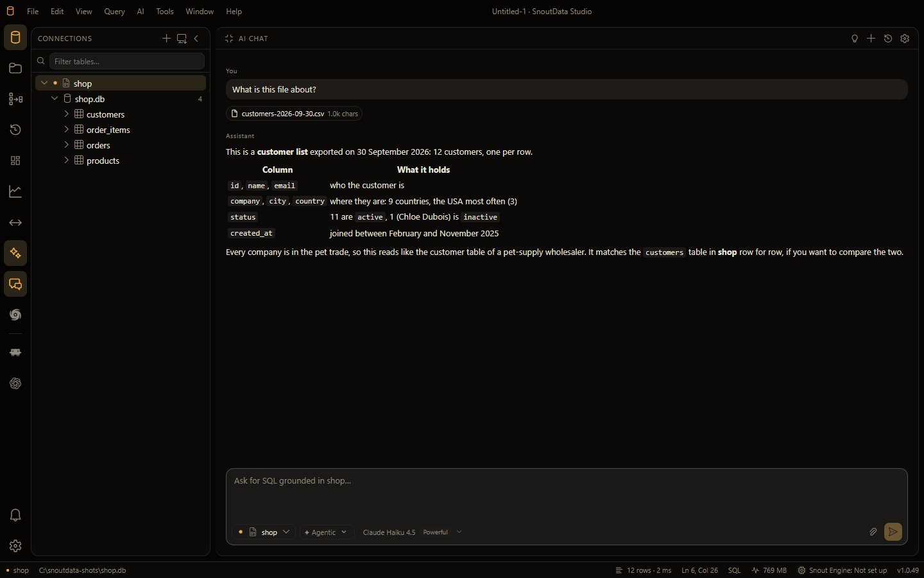Open the notifications bell icon
The image size is (924, 578).
[15, 515]
